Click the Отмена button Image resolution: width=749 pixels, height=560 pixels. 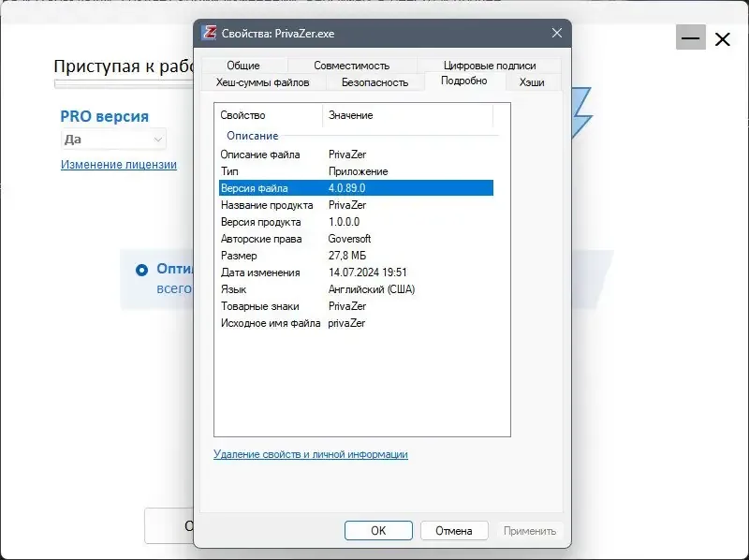[454, 529]
